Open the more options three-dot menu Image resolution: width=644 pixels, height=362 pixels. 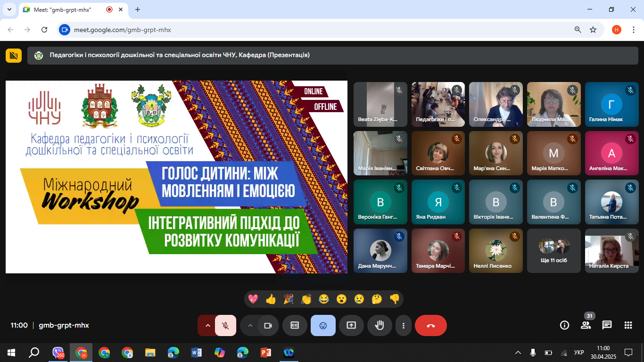pos(404,325)
